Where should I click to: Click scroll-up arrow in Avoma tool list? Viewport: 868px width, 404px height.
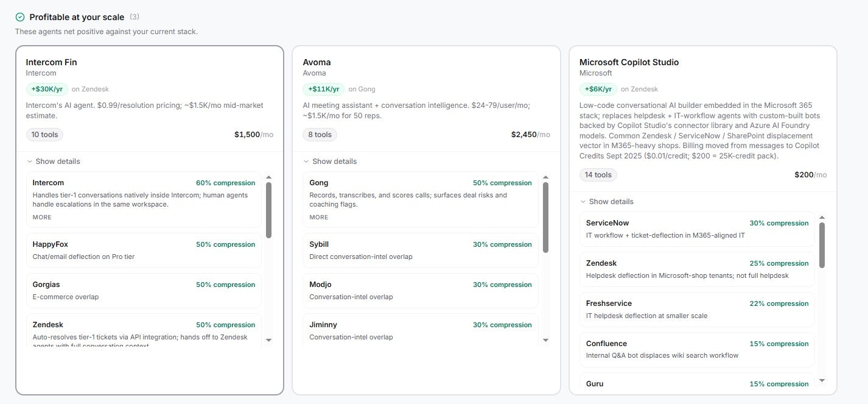546,177
